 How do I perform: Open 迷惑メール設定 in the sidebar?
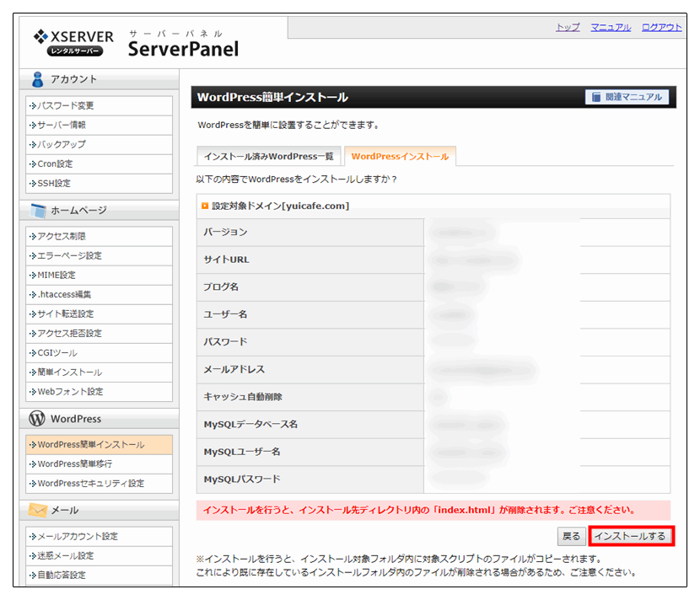[100, 556]
